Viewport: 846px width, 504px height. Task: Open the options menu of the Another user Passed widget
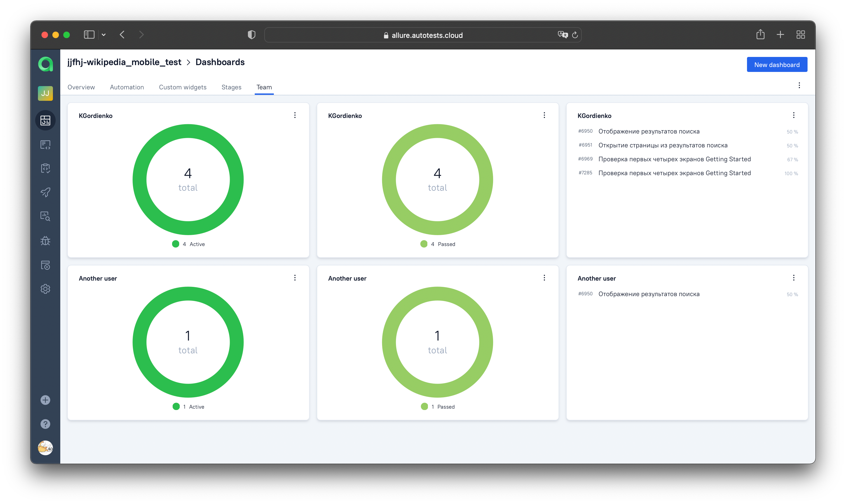(x=544, y=278)
